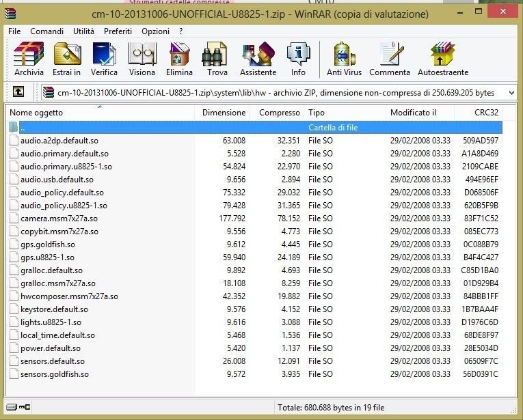Screen dimensions: 523x420
Task: Click compressed size 32.351
Action: pos(289,141)
